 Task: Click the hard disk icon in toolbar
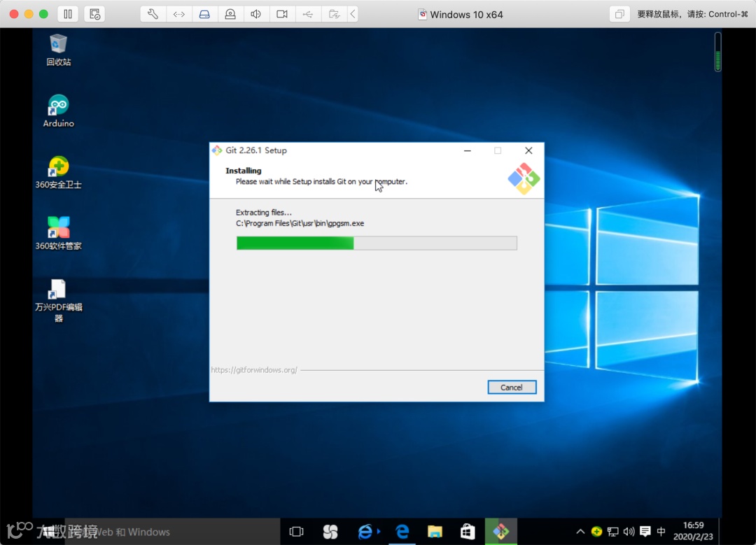tap(204, 14)
